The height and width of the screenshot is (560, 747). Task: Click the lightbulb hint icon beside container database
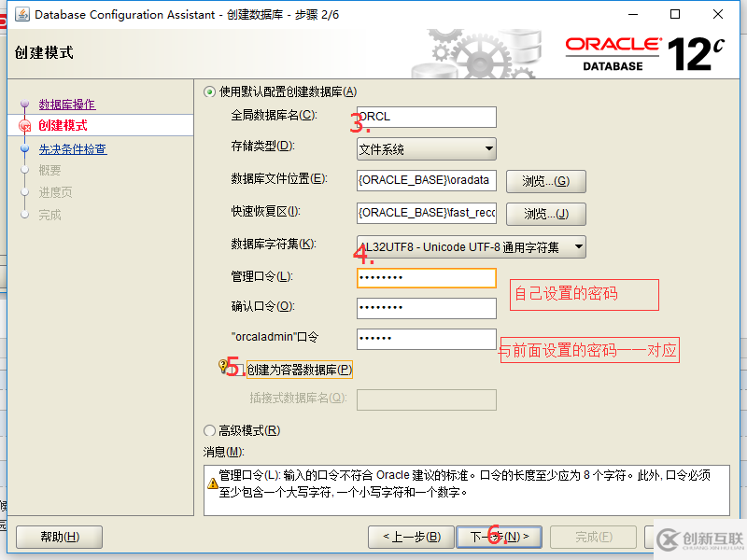(222, 366)
